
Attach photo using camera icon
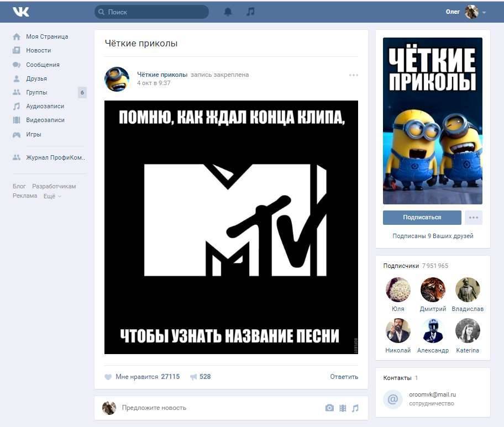click(x=329, y=408)
